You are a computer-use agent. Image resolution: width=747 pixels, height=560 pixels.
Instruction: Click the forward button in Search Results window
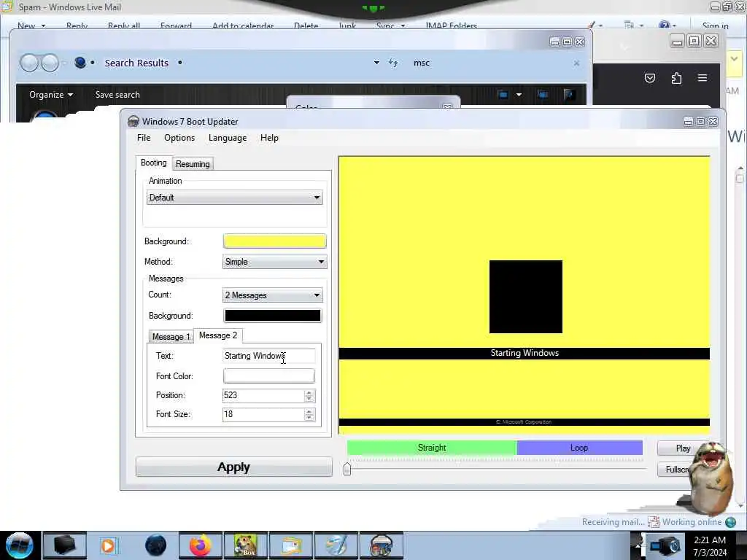click(x=50, y=63)
